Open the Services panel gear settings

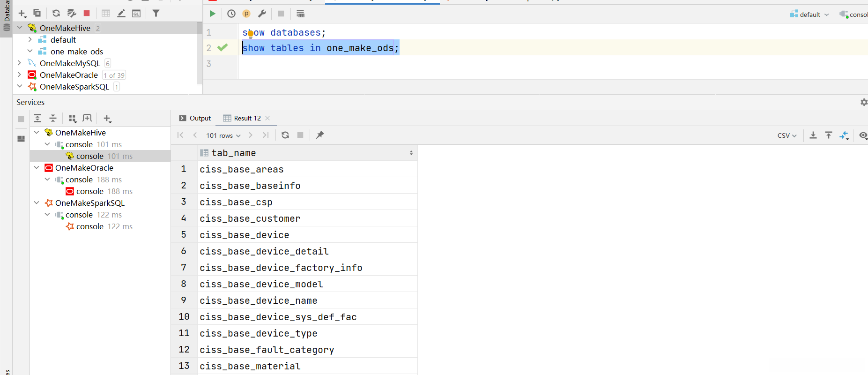tap(864, 102)
